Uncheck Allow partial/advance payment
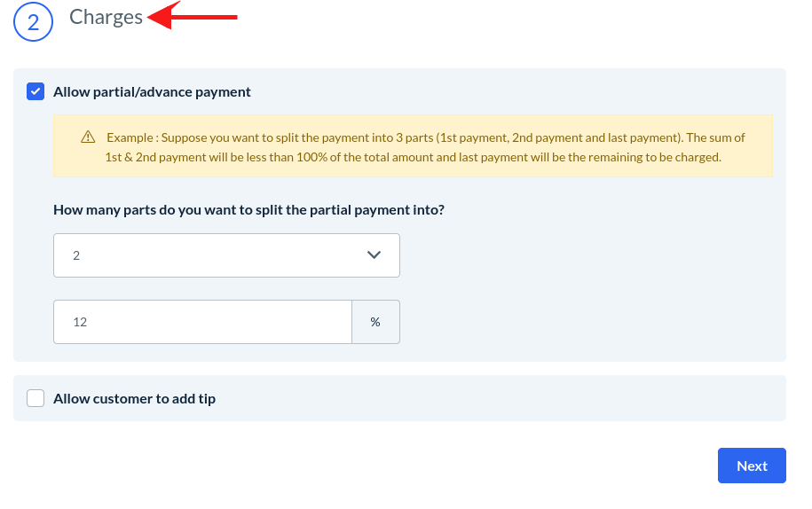 (x=35, y=91)
